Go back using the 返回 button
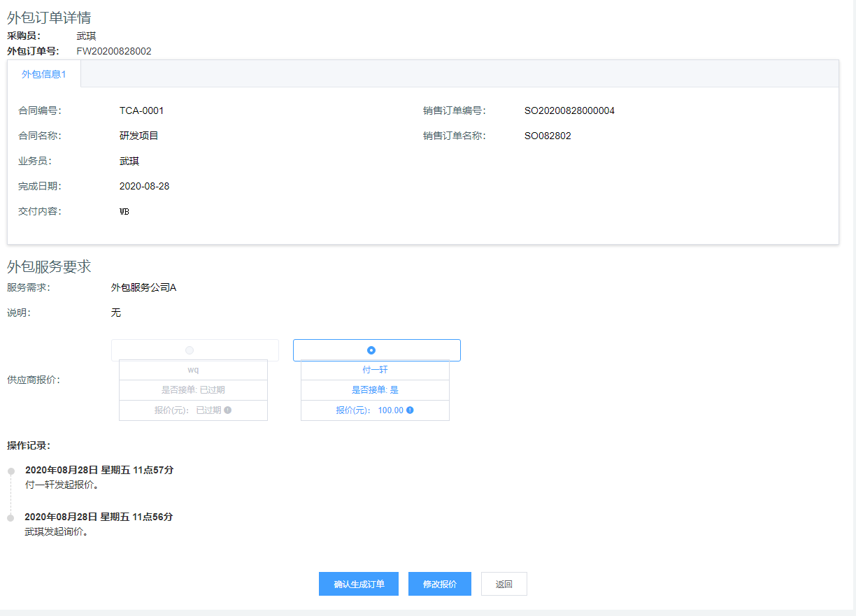This screenshot has width=856, height=616. pos(504,584)
